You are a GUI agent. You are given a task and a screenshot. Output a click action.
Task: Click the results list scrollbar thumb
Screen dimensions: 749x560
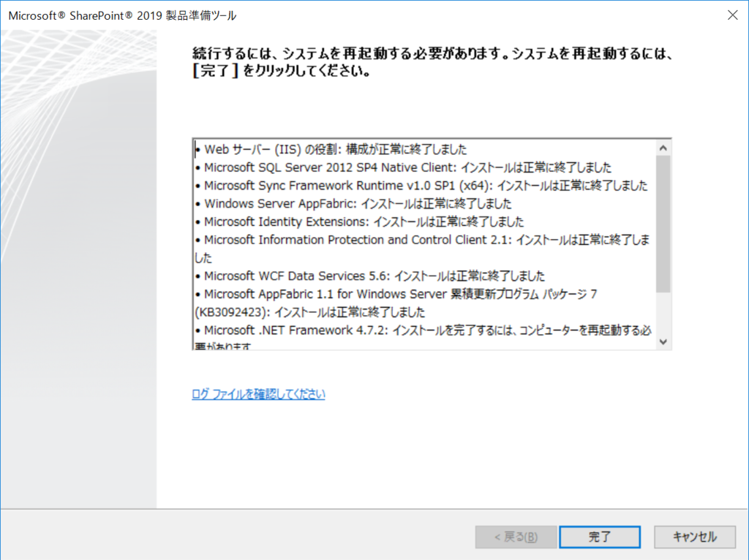point(663,224)
